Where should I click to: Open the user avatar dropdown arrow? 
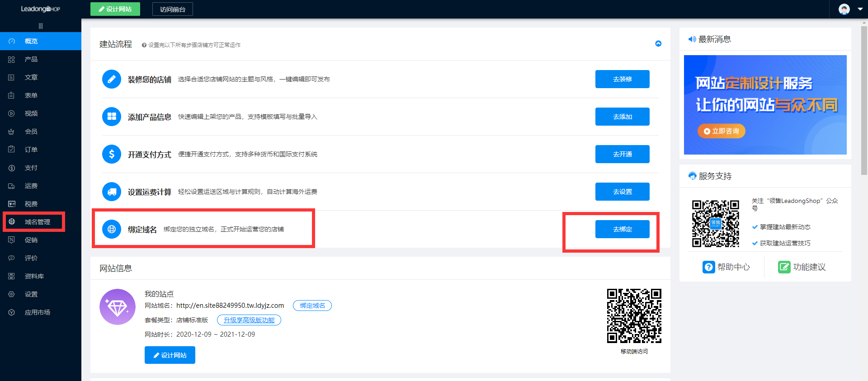(860, 9)
